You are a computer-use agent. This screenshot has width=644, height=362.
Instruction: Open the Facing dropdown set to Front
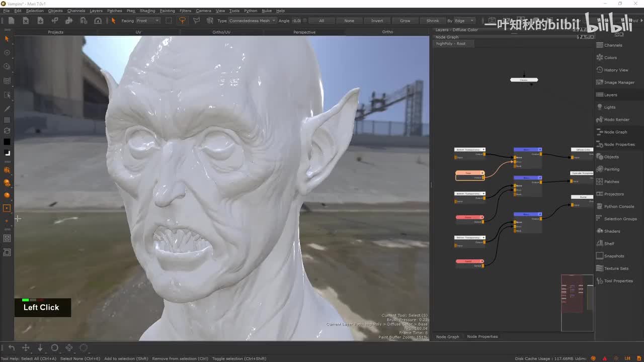(147, 21)
